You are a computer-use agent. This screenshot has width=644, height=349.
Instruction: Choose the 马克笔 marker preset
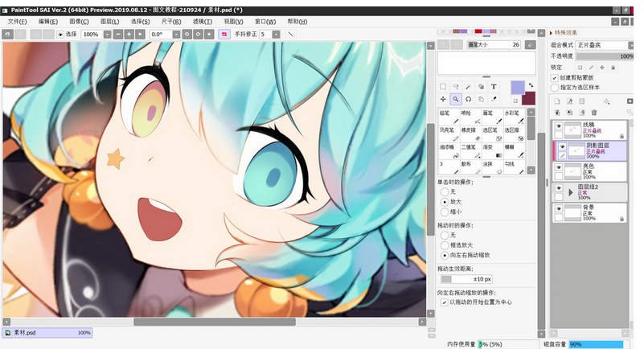point(449,133)
